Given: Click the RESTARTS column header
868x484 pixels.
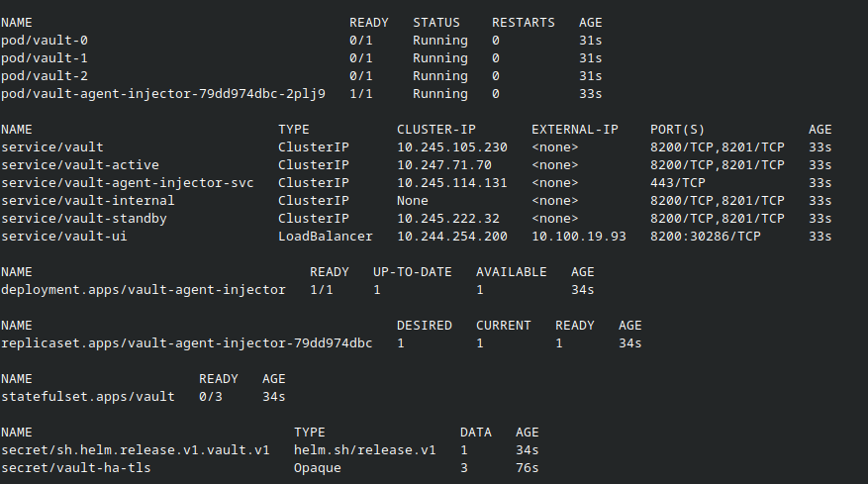Looking at the screenshot, I should 524,22.
